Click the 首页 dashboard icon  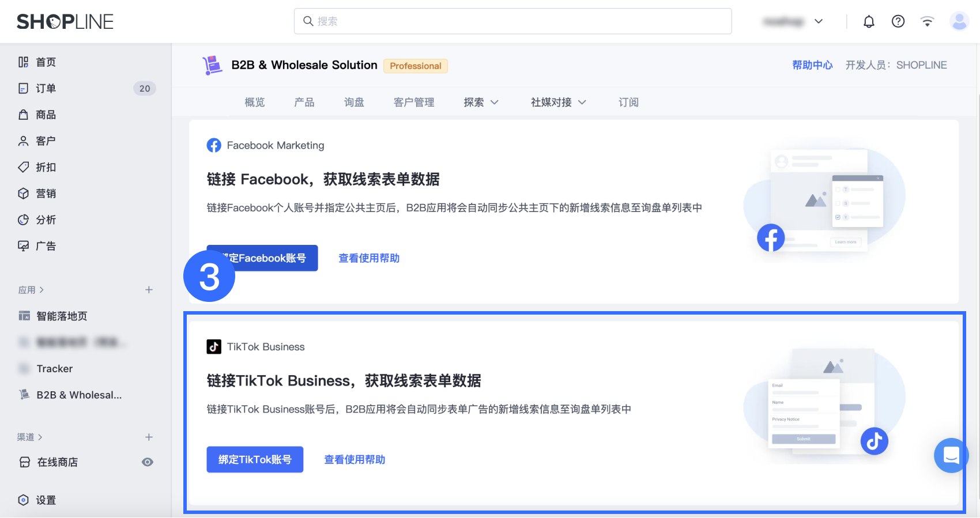click(24, 62)
